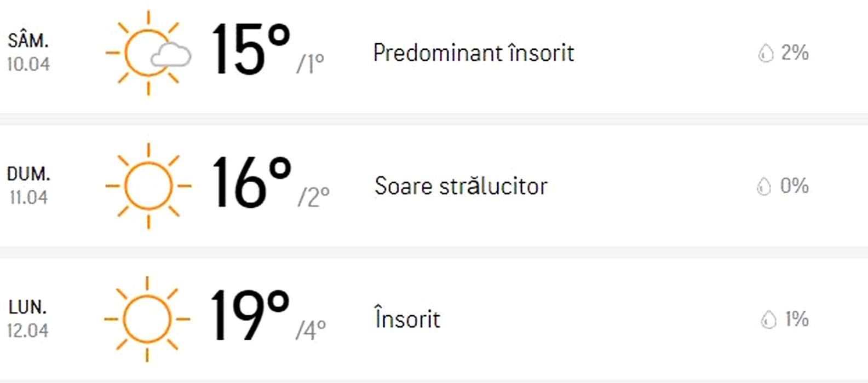Open the Predominant însorit forecast description
Screen dimensions: 868x383
(473, 53)
